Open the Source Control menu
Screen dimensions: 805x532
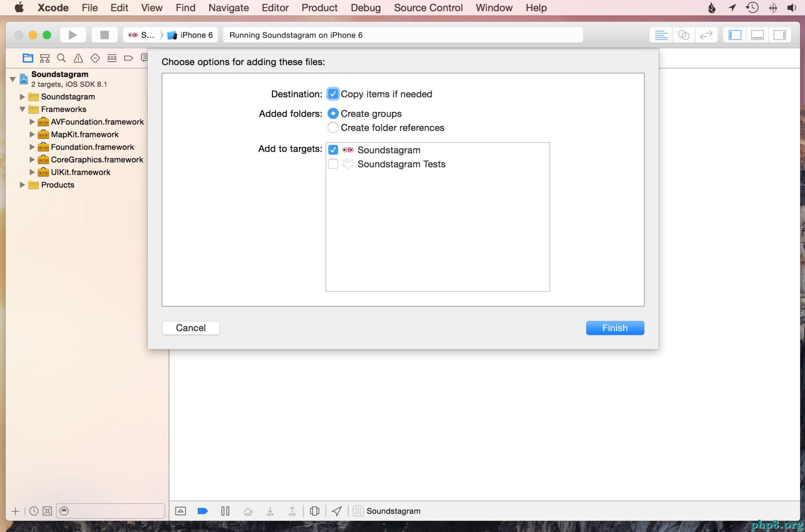(x=428, y=8)
